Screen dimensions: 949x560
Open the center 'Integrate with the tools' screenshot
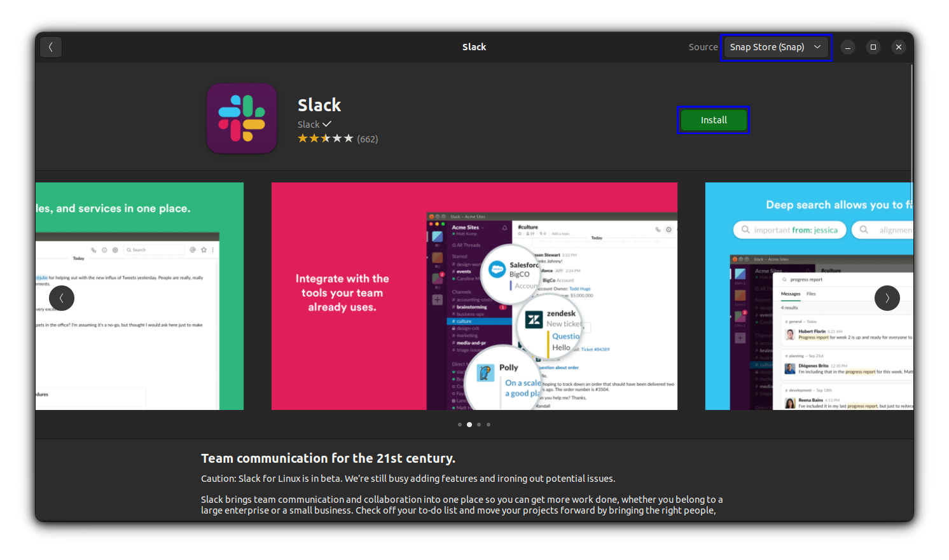(x=474, y=296)
